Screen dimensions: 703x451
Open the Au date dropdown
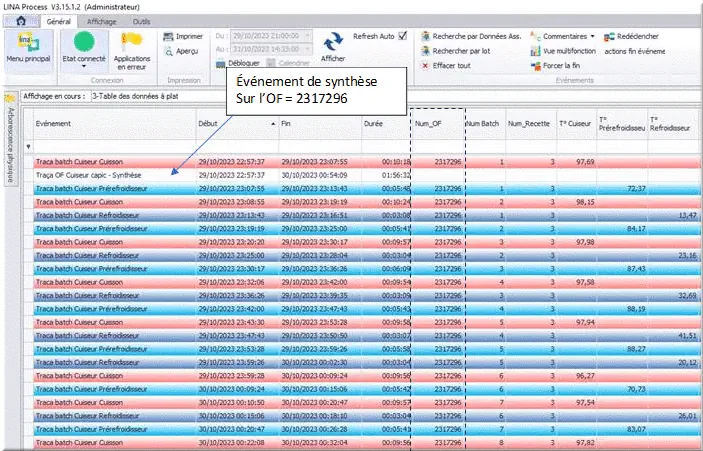pos(308,49)
